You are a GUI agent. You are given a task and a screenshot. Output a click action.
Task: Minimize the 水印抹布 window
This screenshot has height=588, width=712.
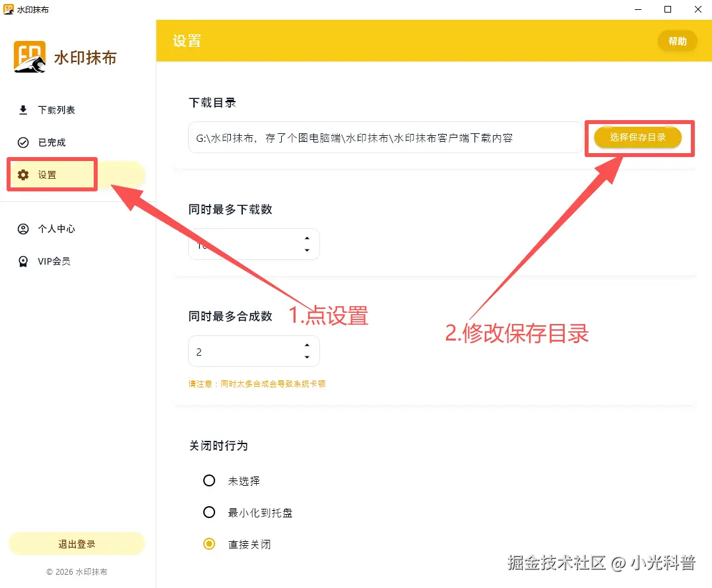pos(638,9)
